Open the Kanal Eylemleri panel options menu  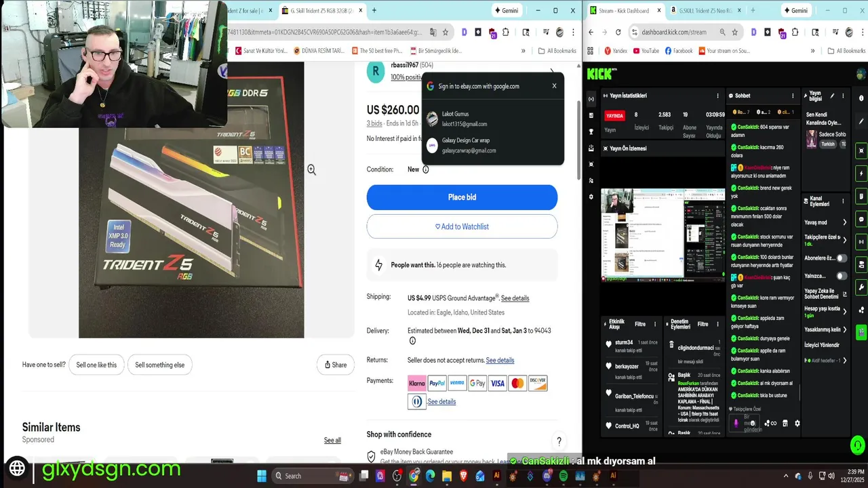pos(843,201)
